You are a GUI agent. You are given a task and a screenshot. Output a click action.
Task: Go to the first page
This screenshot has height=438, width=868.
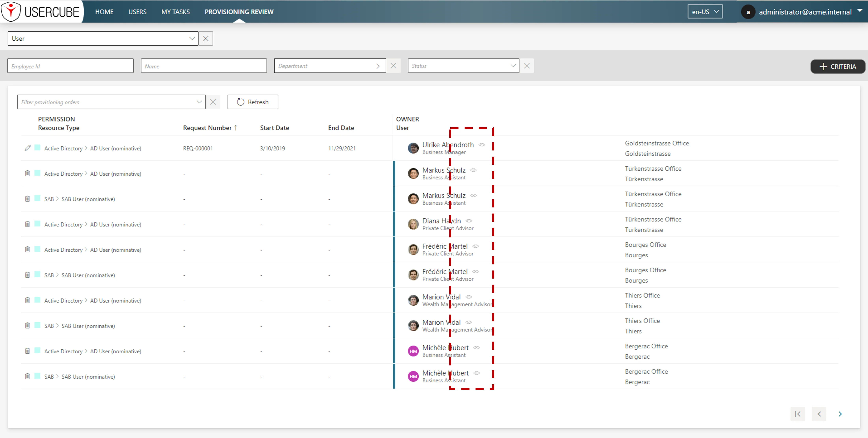point(798,414)
